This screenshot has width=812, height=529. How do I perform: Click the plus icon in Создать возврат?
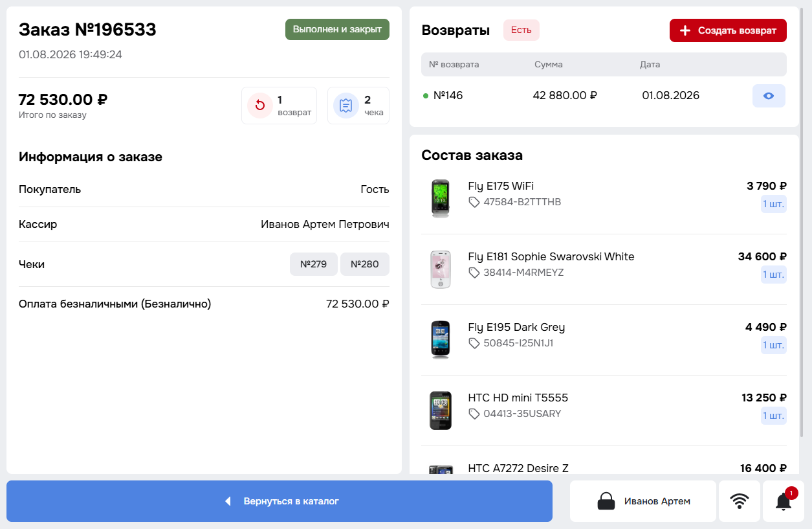click(x=686, y=30)
